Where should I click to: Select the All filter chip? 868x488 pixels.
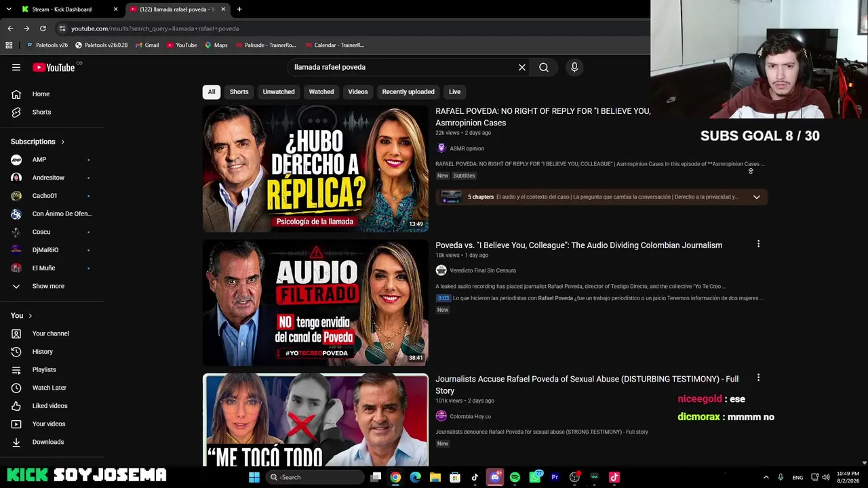[212, 91]
